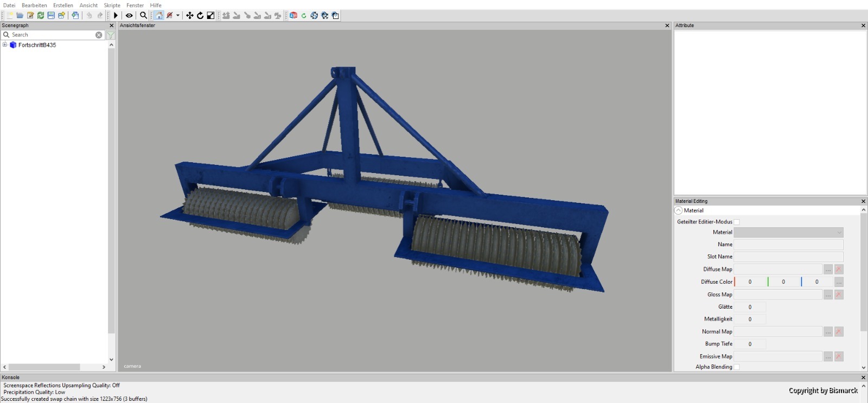Click the Glätte value field
This screenshot has height=403, width=868.
[750, 307]
